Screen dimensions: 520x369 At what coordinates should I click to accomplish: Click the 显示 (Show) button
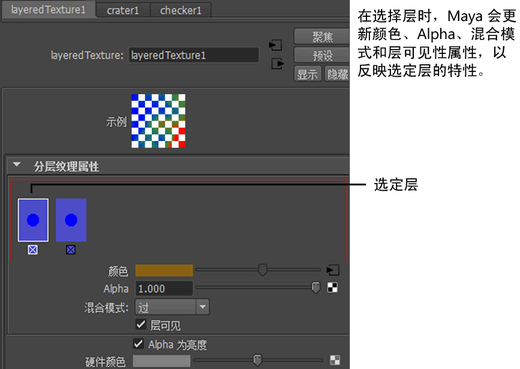point(308,74)
